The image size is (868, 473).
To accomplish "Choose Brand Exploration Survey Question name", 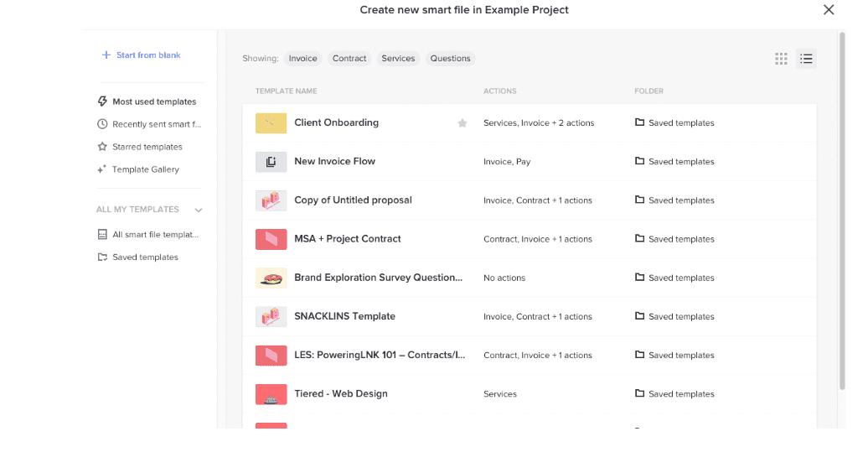I will [378, 278].
